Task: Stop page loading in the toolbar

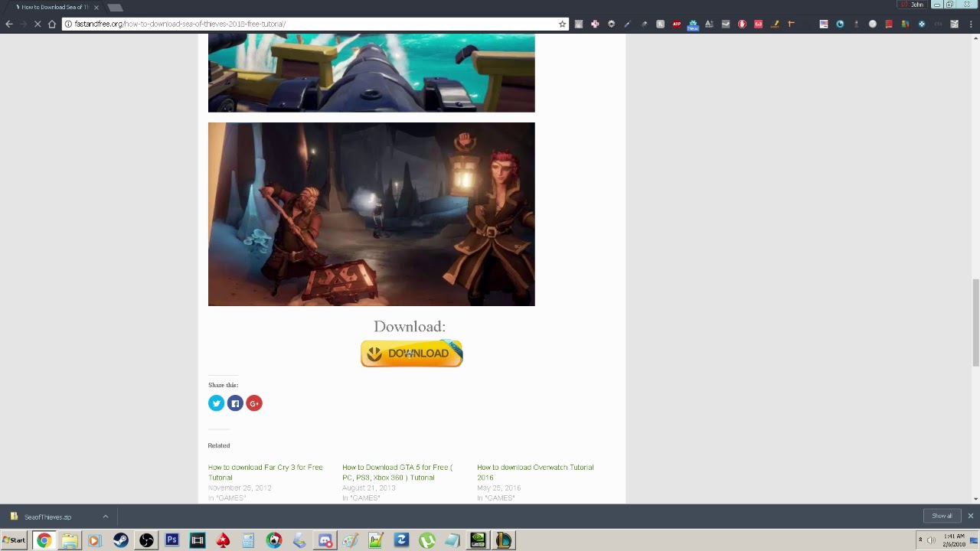Action: [38, 24]
